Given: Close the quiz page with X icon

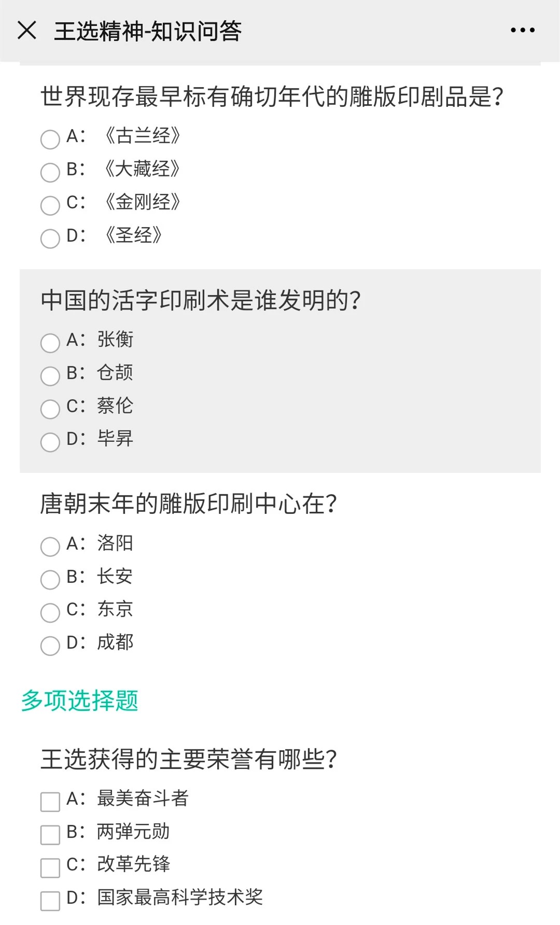Looking at the screenshot, I should [x=27, y=30].
